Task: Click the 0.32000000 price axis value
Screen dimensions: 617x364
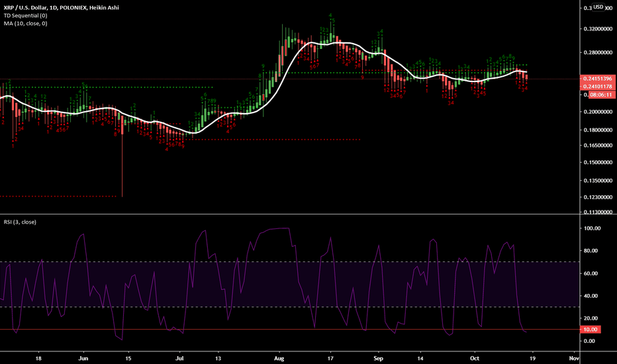Action: click(598, 29)
